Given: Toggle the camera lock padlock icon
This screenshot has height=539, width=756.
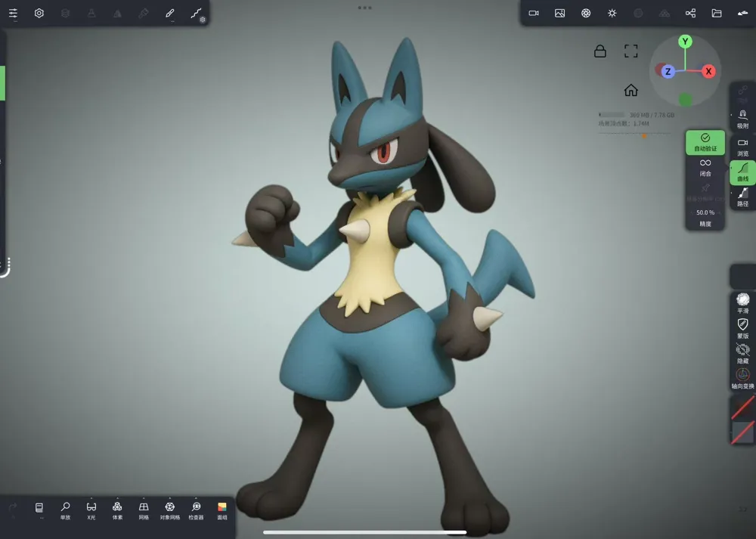Looking at the screenshot, I should (600, 51).
